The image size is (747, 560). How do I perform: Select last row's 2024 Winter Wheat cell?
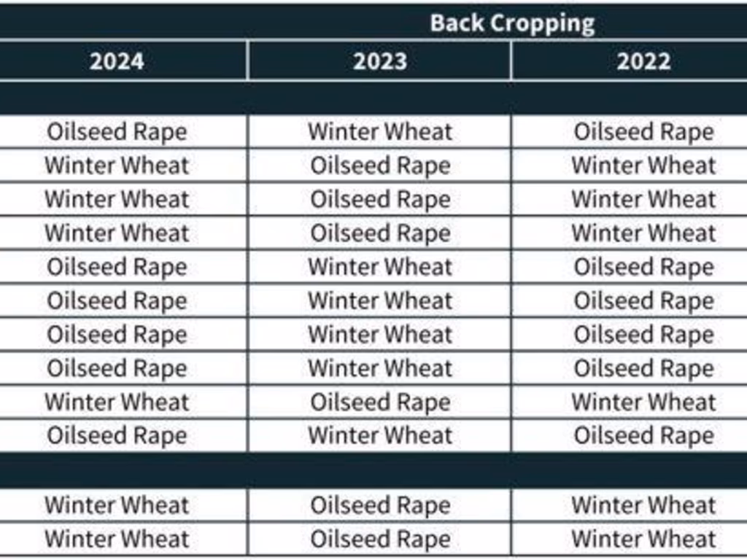coord(117,539)
